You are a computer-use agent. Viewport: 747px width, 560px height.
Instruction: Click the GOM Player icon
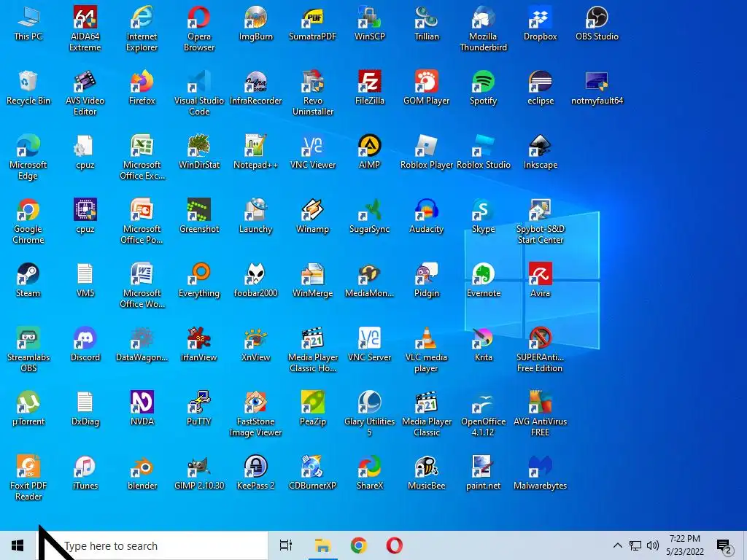coord(426,88)
